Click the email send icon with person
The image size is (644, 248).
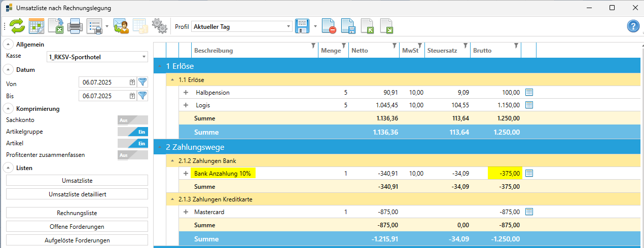121,26
